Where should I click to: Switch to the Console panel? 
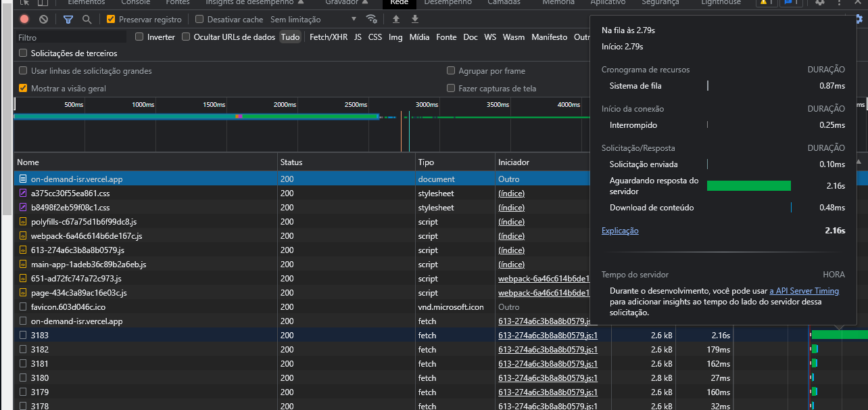(x=135, y=3)
